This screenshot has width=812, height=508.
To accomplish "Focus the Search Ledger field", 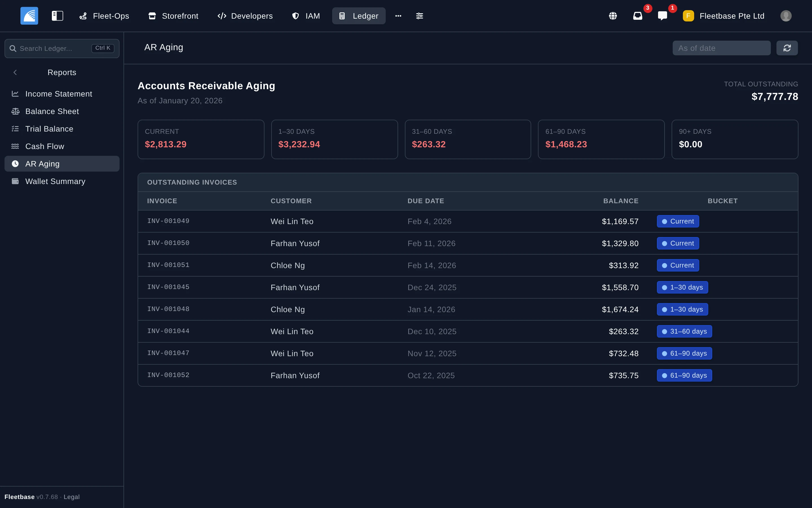I will point(62,48).
